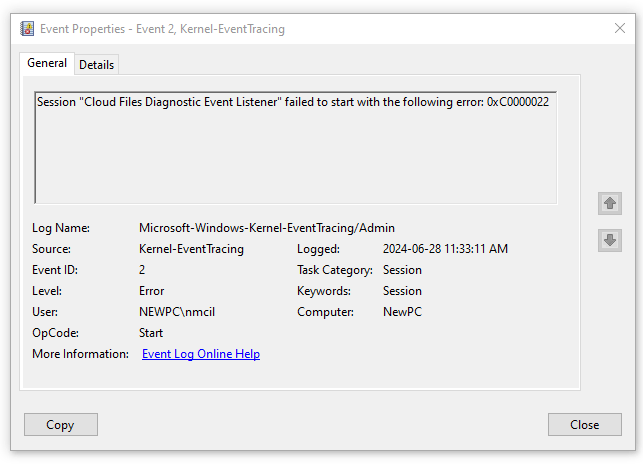
Task: Click the Event Properties title bar icon
Action: point(27,29)
